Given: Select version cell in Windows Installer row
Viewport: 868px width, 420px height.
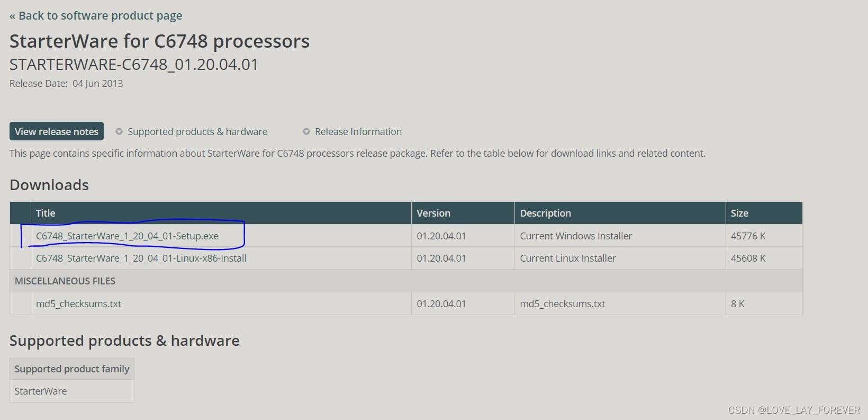Looking at the screenshot, I should (463, 236).
